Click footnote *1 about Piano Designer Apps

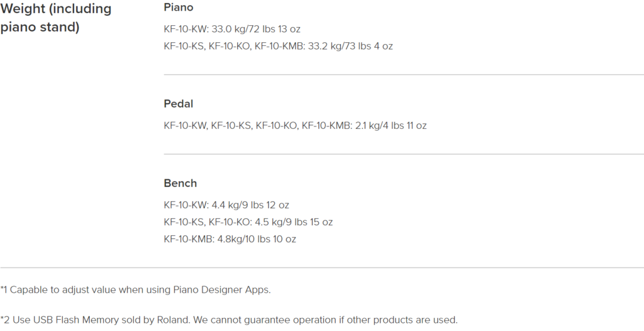pyautogui.click(x=136, y=290)
